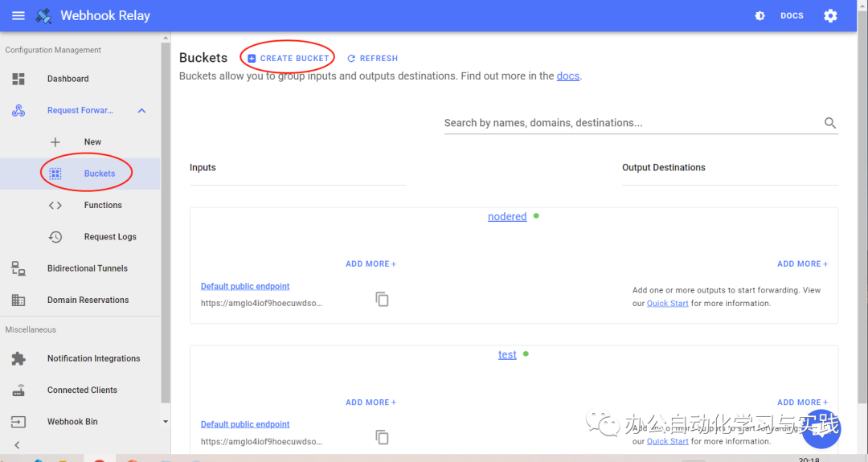This screenshot has width=868, height=462.
Task: Click the Domain Reservations building icon
Action: tap(18, 300)
